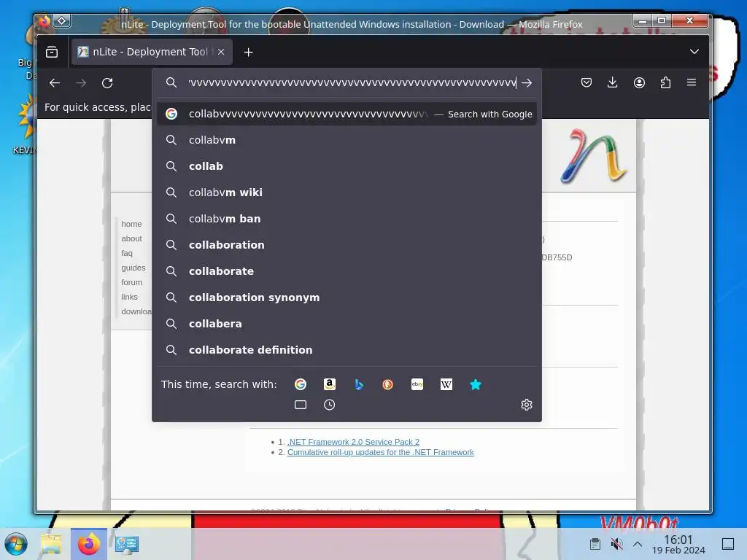Close the nLite - Deployment Tool tab
747x560 pixels.
pyautogui.click(x=221, y=52)
